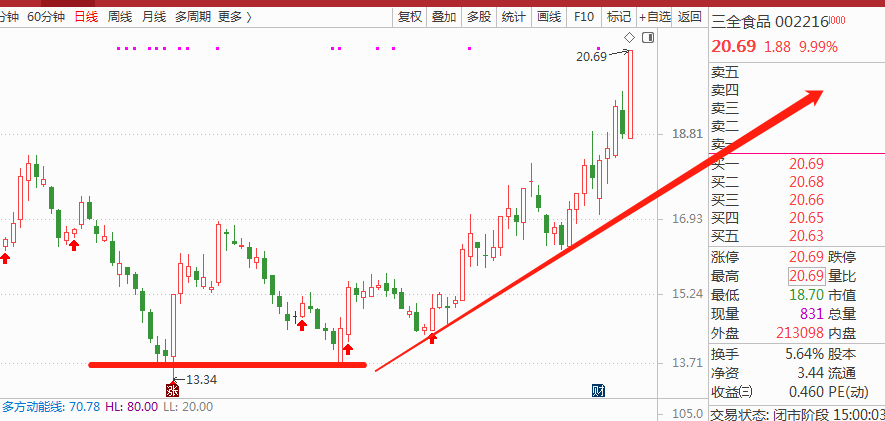Click the 内盘 label
This screenshot has width=885, height=421.
pyautogui.click(x=842, y=333)
